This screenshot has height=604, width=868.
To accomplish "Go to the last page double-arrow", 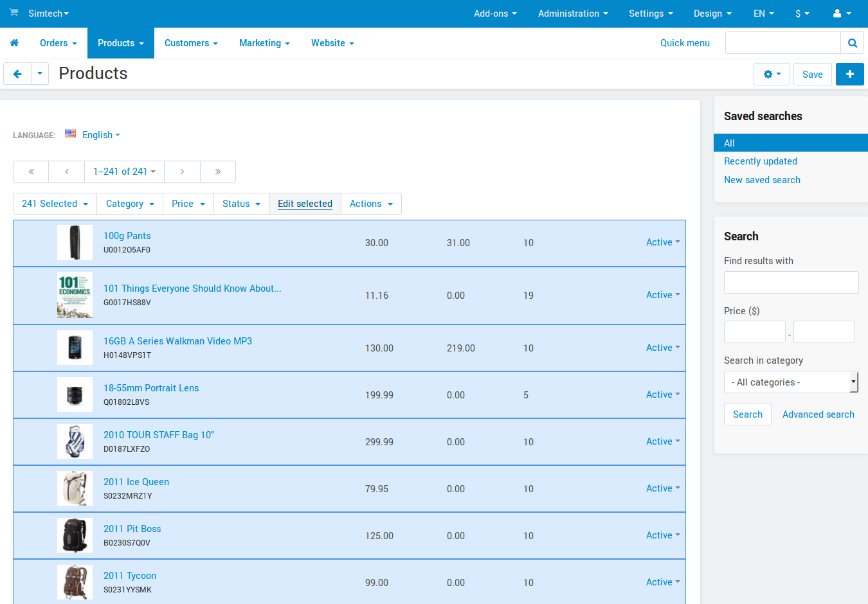I will tap(218, 172).
